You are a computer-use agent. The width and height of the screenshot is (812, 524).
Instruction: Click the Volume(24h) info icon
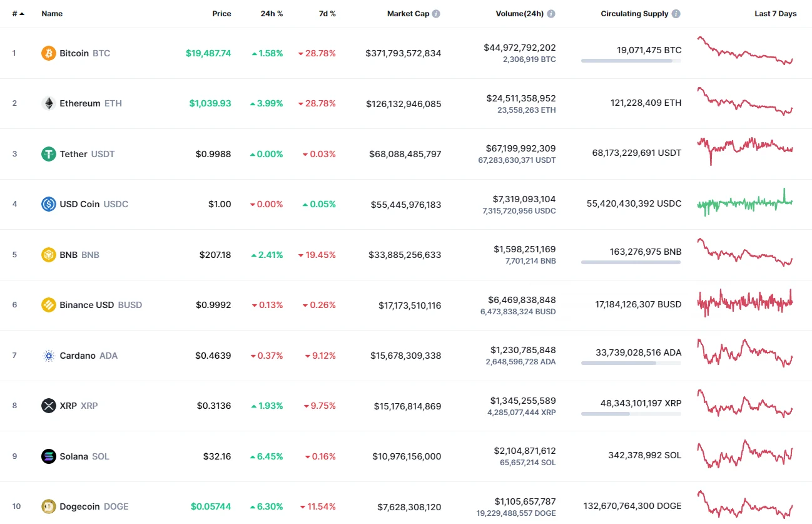(551, 14)
